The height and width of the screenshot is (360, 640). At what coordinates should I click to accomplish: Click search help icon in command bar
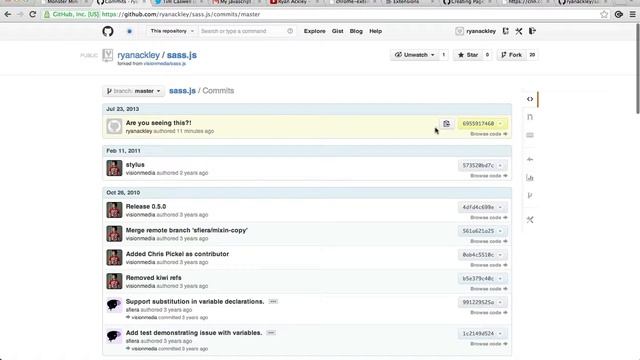pyautogui.click(x=290, y=31)
